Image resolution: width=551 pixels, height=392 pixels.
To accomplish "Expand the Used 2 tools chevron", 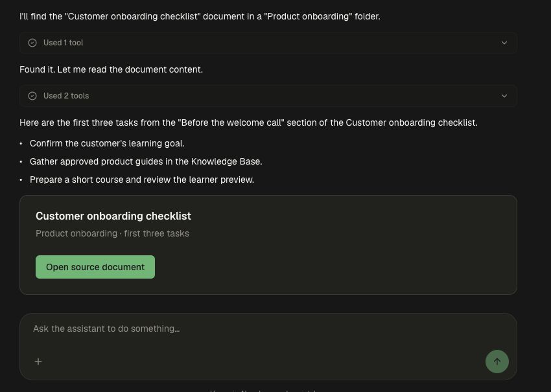I will coord(504,96).
